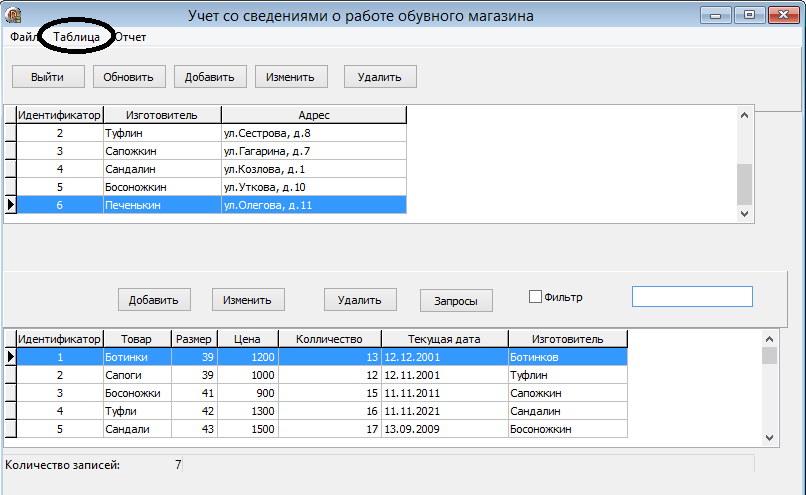806x495 pixels.
Task: Click the price cell 1500
Action: click(x=248, y=429)
